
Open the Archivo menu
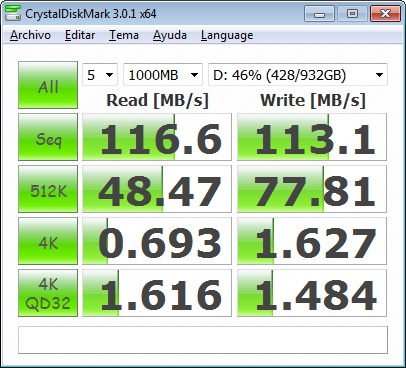pos(30,35)
